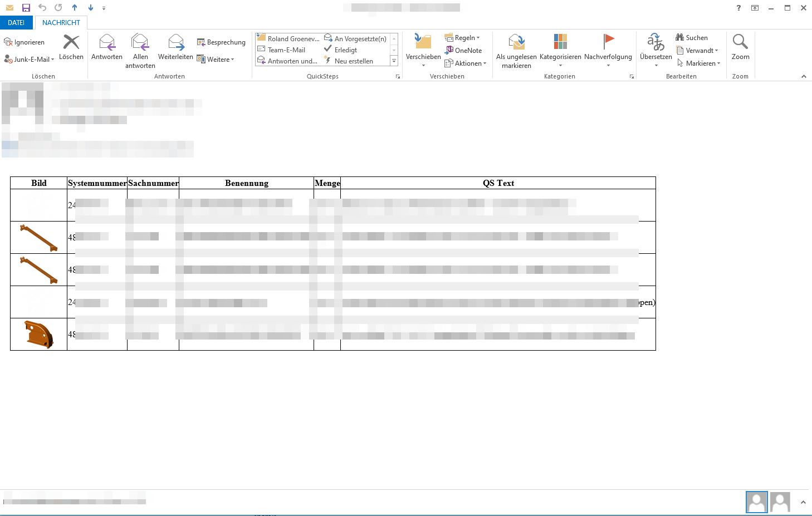Mark conversation as Junk-E-Mail
This screenshot has width=812, height=516.
coord(28,59)
